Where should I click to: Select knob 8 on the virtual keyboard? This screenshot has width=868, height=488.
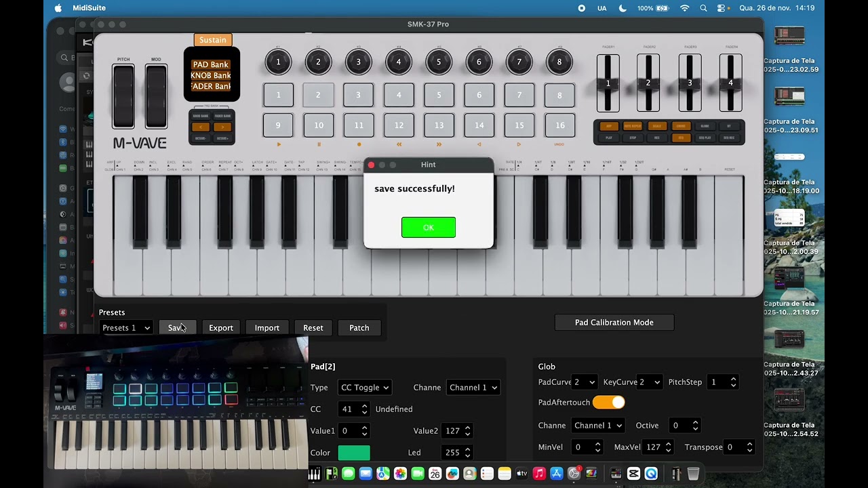pyautogui.click(x=559, y=62)
